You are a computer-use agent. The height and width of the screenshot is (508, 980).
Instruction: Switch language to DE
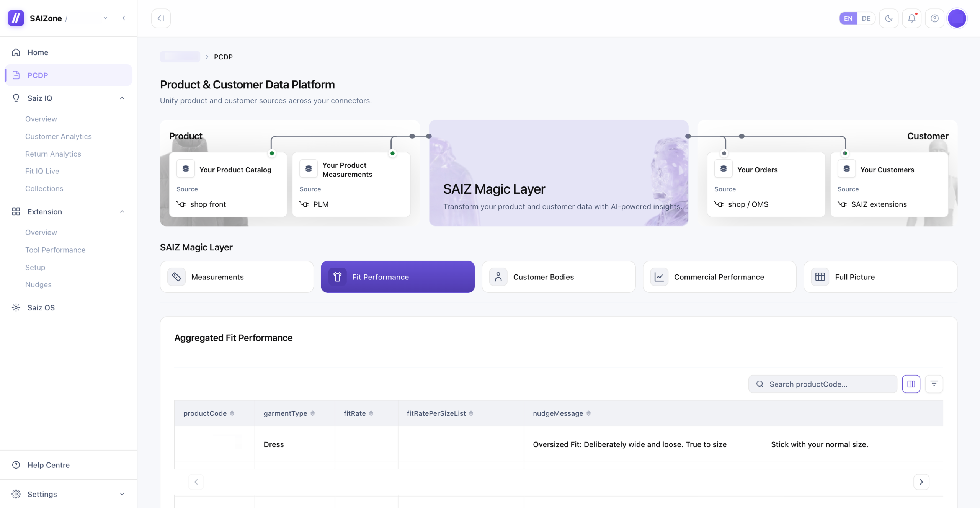click(x=866, y=18)
